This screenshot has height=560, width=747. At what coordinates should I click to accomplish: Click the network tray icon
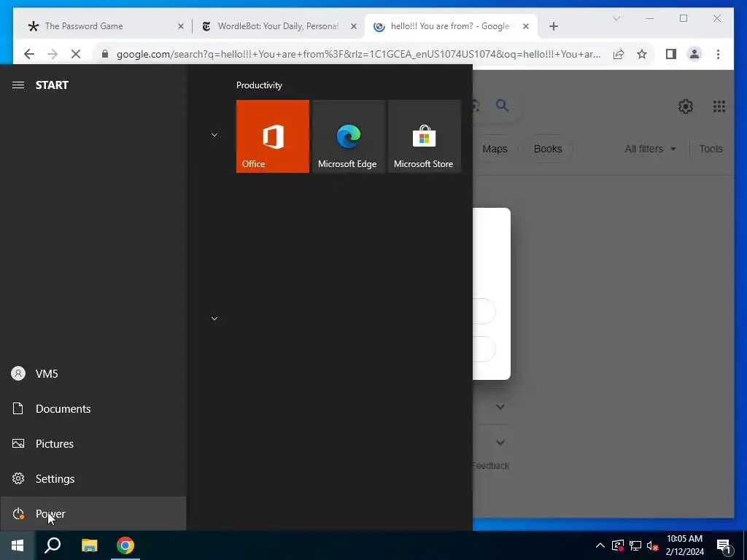(x=635, y=545)
